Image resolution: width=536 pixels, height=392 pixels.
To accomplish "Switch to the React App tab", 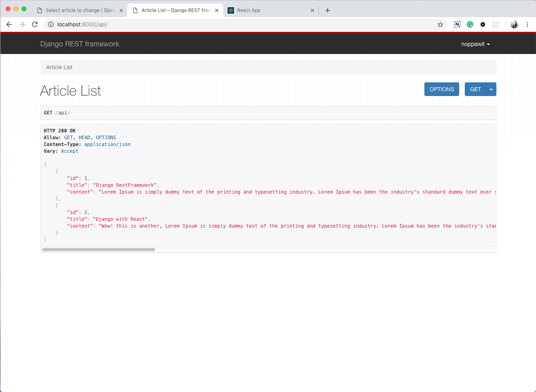I will (x=271, y=10).
